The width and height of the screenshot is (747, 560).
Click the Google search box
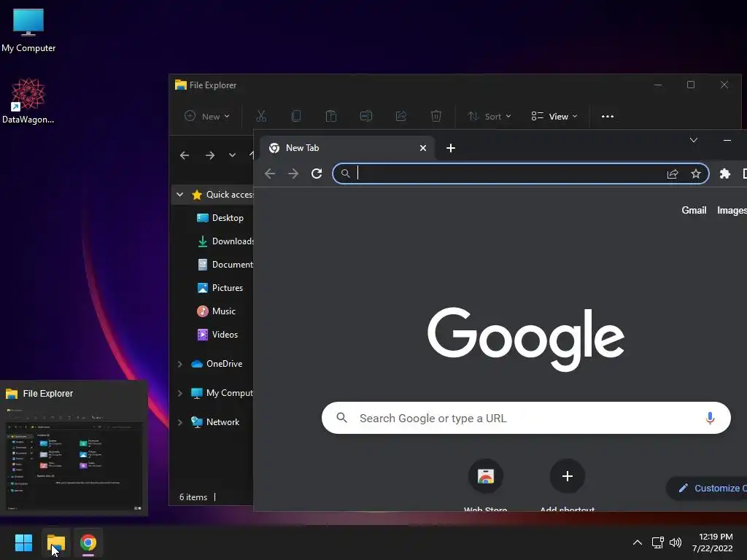[526, 418]
